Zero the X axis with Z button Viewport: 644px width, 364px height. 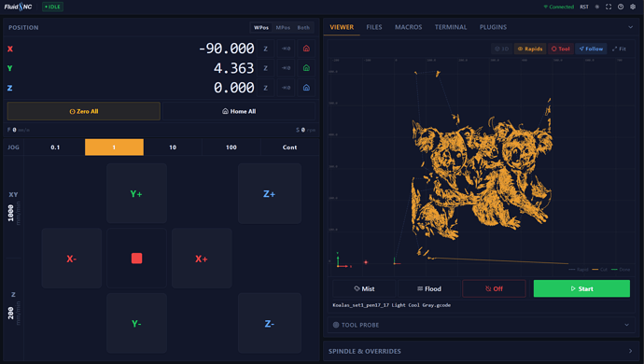click(266, 49)
